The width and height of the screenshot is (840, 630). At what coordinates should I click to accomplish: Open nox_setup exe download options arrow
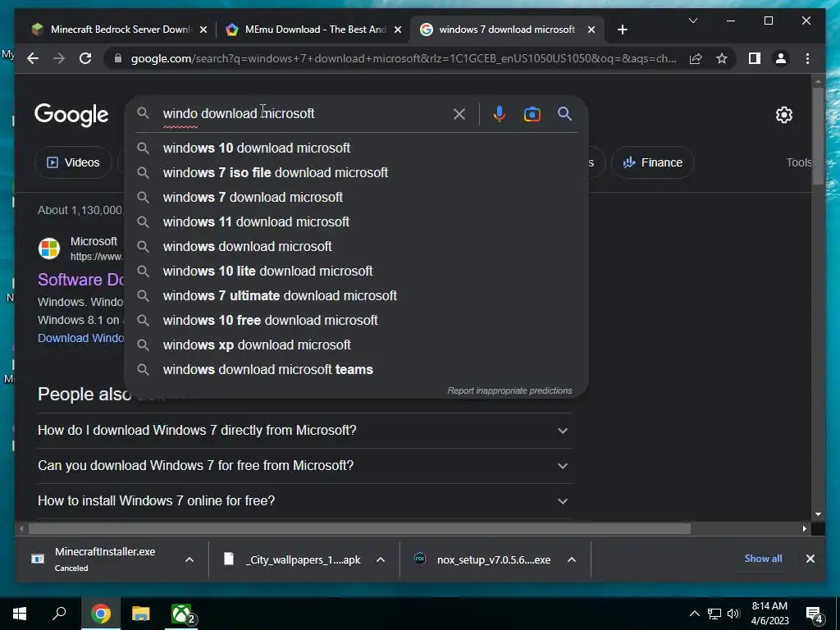coord(572,559)
